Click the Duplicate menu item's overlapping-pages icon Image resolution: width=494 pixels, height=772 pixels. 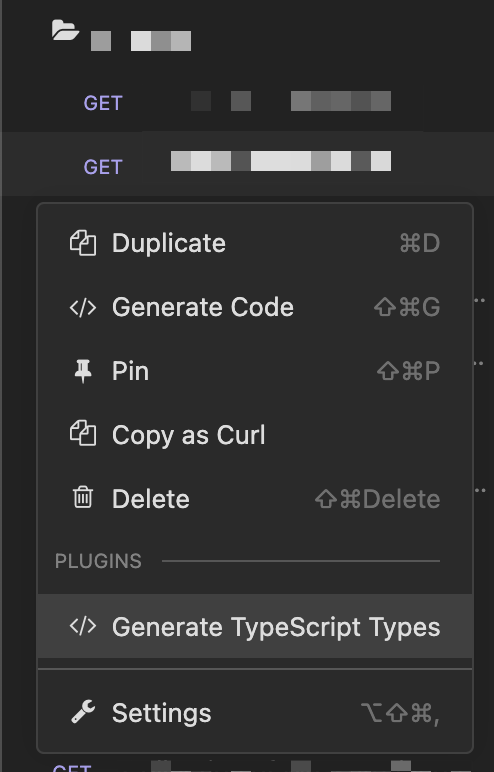pyautogui.click(x=83, y=243)
